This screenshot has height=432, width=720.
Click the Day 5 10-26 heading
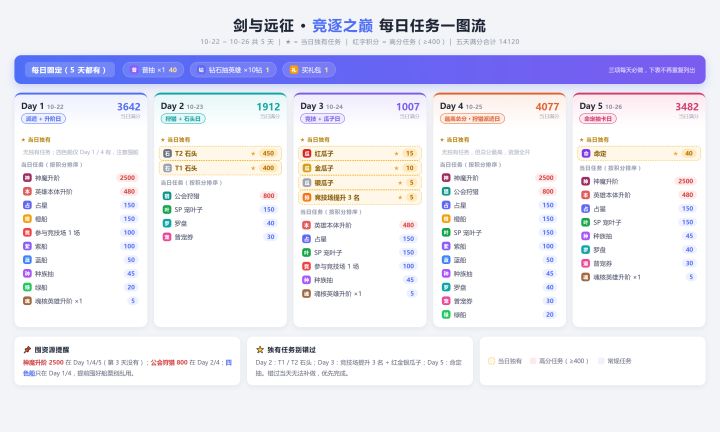point(601,106)
